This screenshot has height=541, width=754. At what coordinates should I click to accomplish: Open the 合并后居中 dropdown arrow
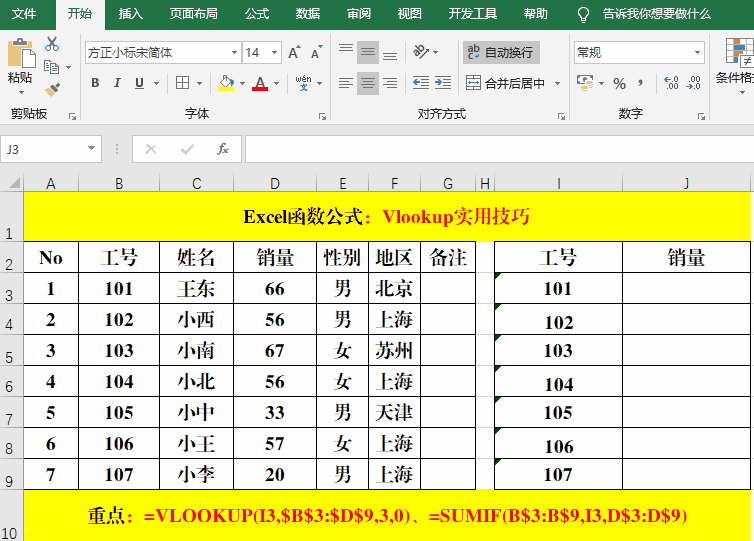tap(557, 83)
